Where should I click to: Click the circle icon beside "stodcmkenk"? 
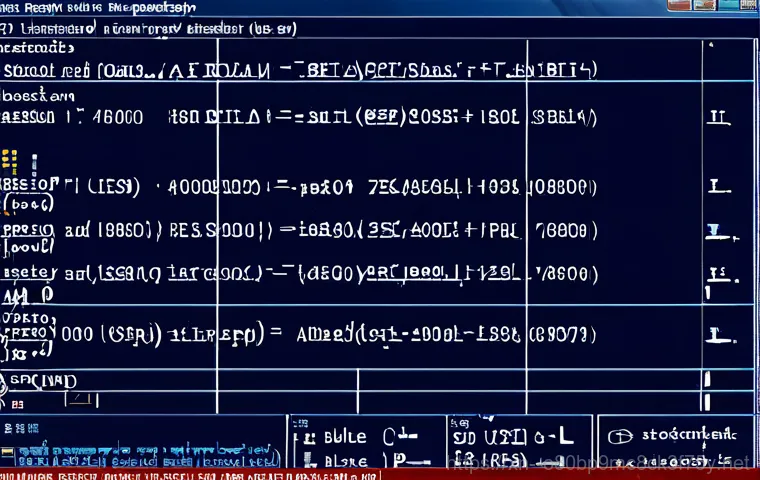tap(620, 437)
